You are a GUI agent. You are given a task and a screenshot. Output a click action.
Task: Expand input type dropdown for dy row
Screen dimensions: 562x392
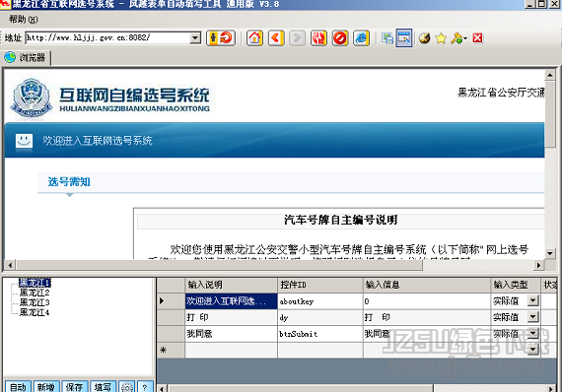click(533, 317)
